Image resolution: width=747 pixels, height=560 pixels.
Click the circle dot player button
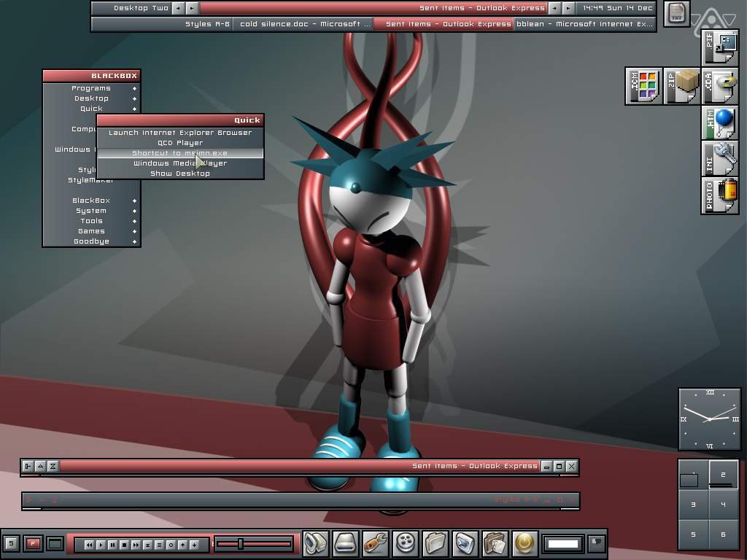171,545
